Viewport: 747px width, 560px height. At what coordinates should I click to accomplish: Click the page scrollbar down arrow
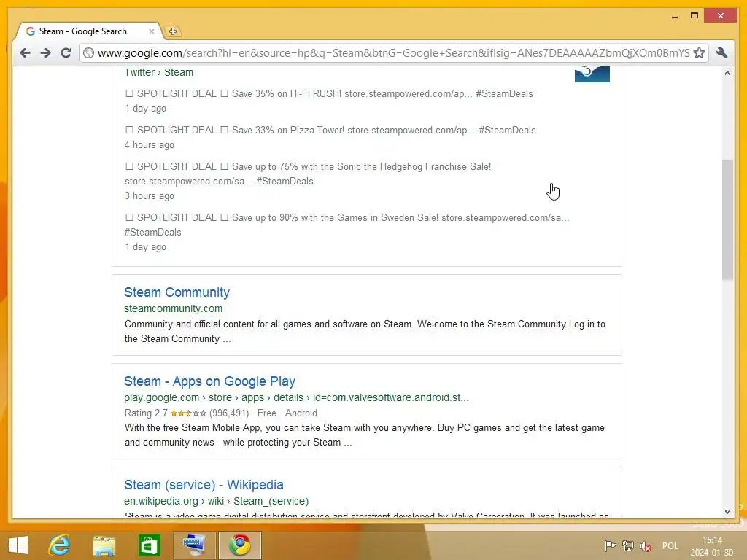[727, 512]
